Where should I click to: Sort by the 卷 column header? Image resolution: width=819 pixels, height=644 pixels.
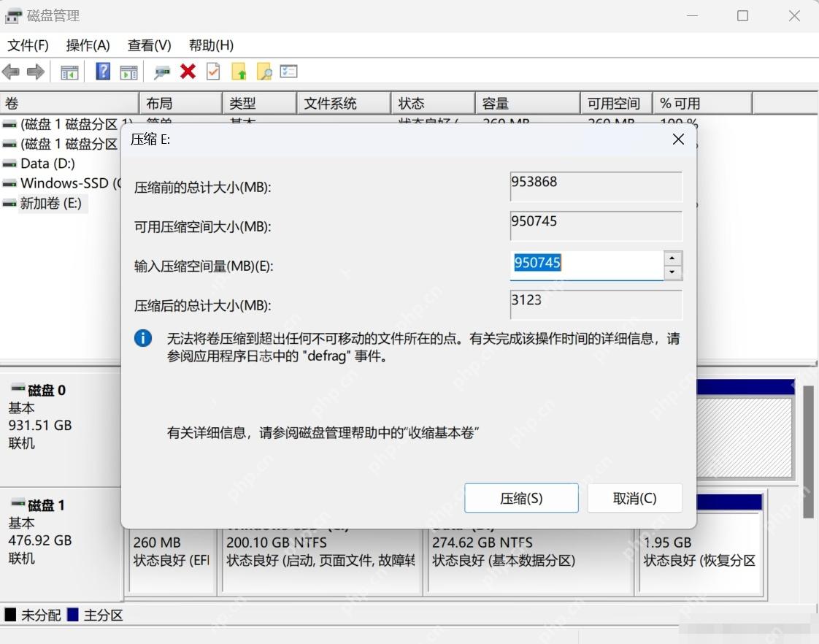click(x=69, y=104)
